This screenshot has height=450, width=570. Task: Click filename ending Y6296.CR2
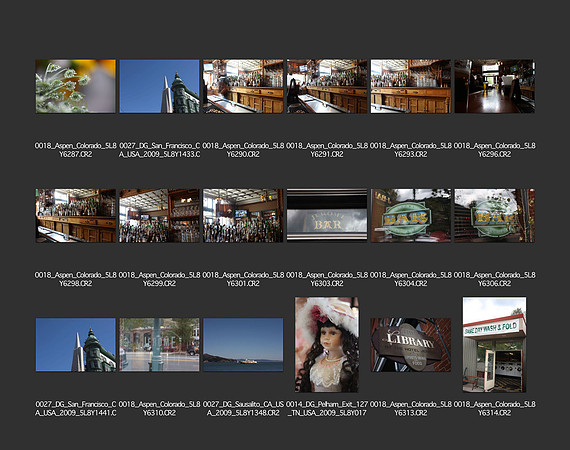pos(495,150)
